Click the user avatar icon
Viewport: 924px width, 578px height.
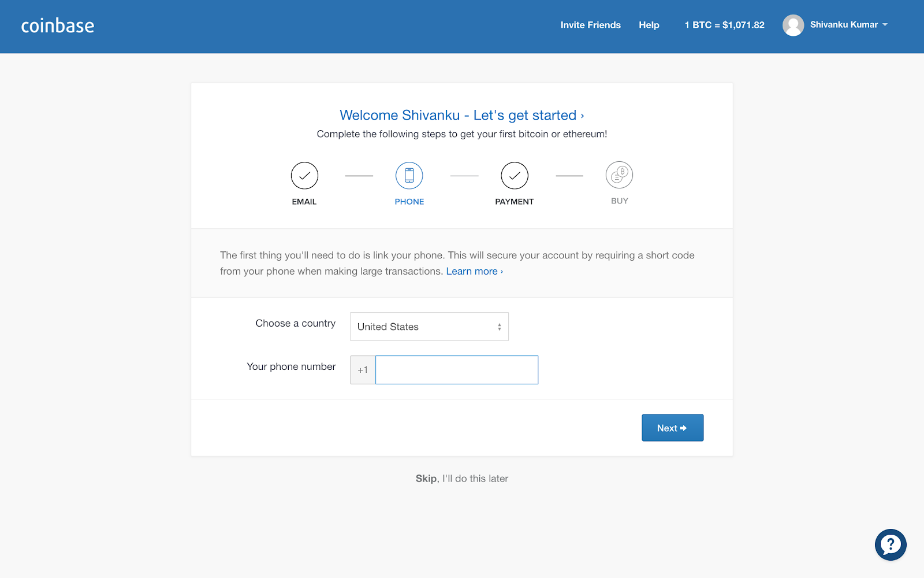793,25
